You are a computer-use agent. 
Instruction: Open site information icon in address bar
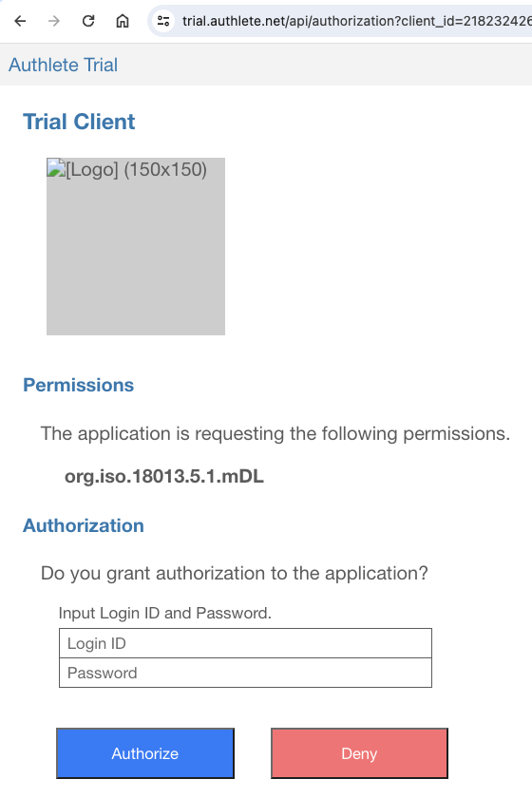(163, 21)
